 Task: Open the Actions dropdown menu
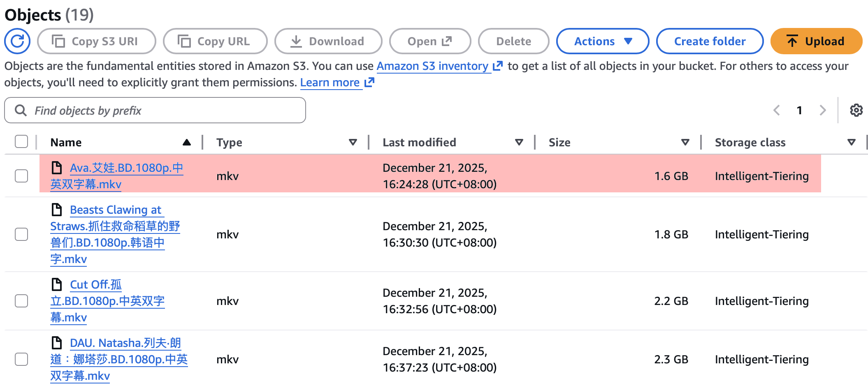click(602, 41)
